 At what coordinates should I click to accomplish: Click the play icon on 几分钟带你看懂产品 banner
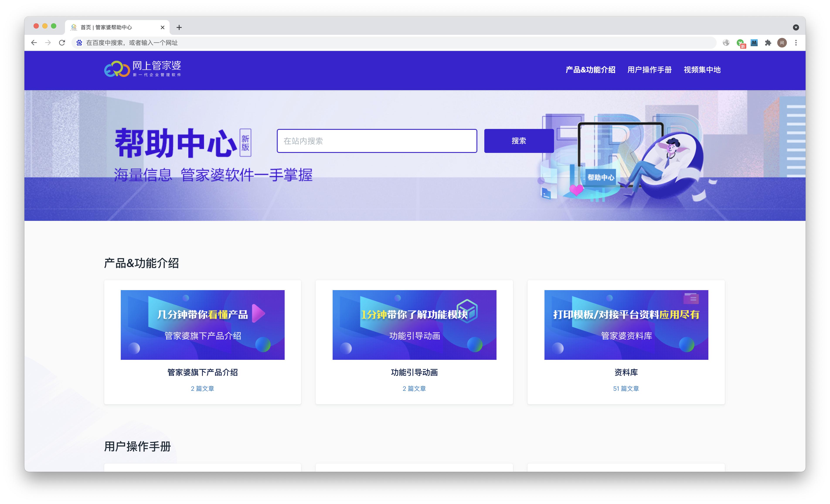[260, 314]
